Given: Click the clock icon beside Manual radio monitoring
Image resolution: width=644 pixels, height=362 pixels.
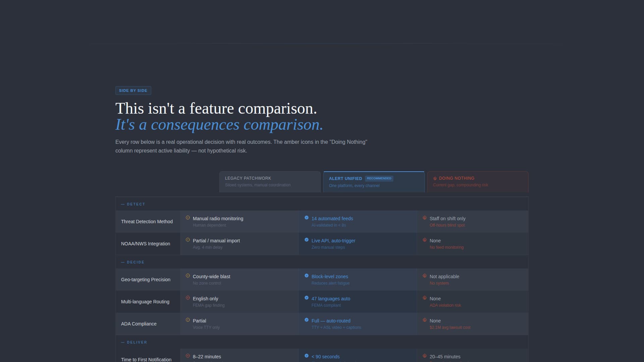Looking at the screenshot, I should tap(188, 218).
